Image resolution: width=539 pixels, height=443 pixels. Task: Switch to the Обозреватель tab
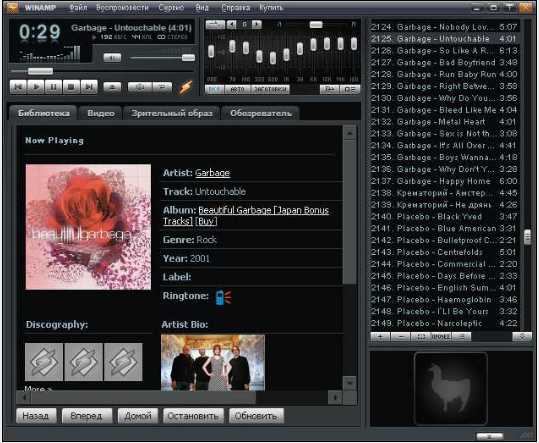[x=261, y=113]
